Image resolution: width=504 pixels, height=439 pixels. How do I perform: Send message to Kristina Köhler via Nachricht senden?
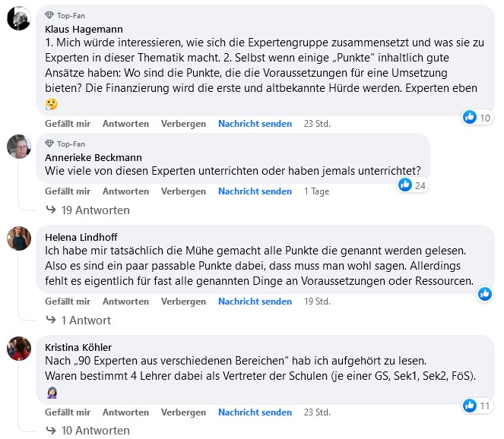pyautogui.click(x=255, y=412)
